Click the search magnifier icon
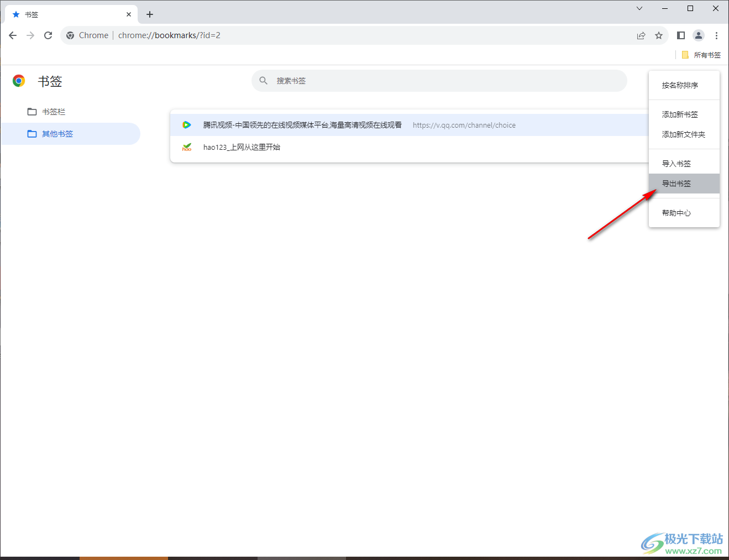The image size is (729, 560). (264, 81)
